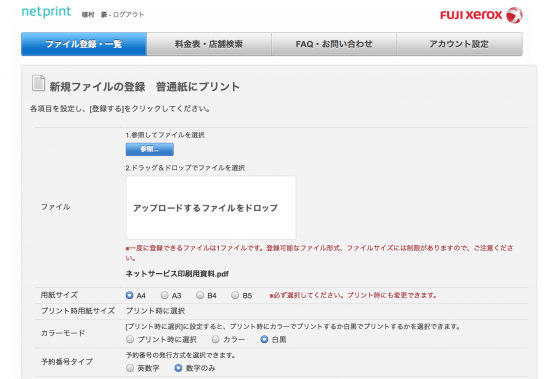This screenshot has height=379, width=550.
Task: Click the 用紙サイズ row label
Action: (59, 295)
